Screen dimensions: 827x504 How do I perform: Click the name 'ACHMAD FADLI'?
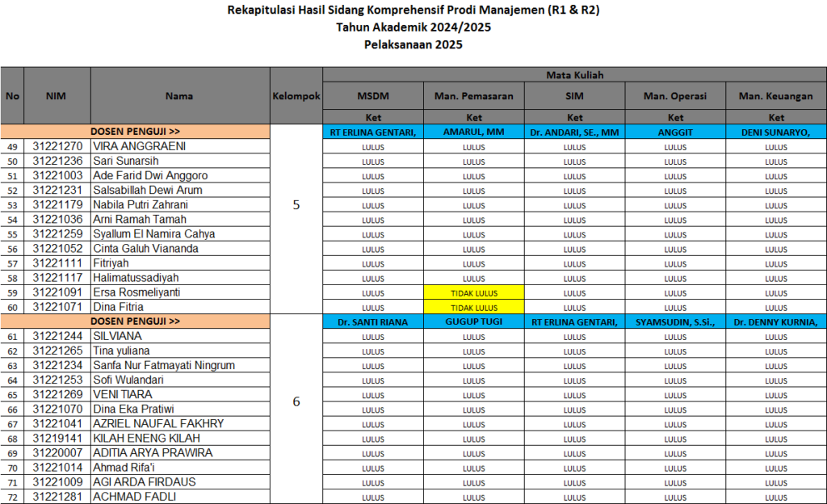pos(135,497)
